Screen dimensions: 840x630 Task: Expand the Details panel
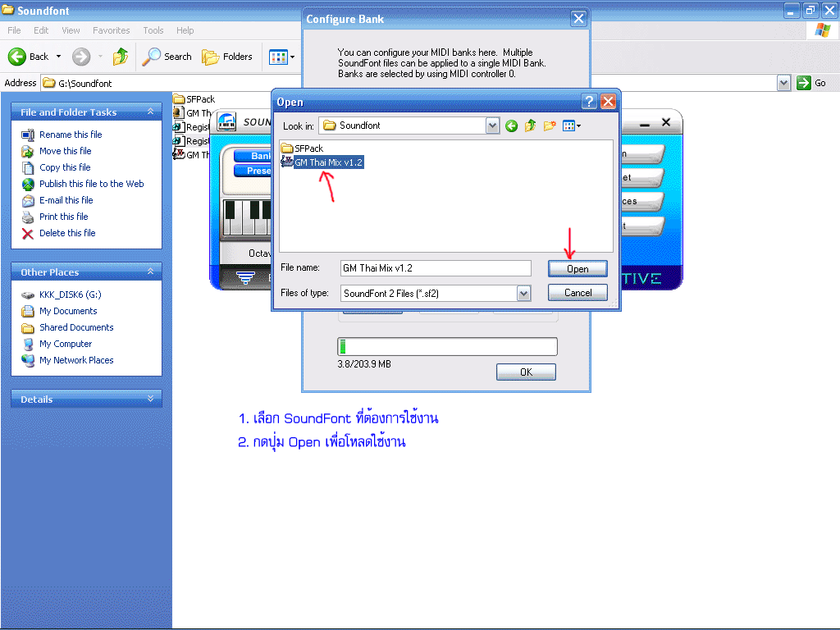[x=151, y=399]
